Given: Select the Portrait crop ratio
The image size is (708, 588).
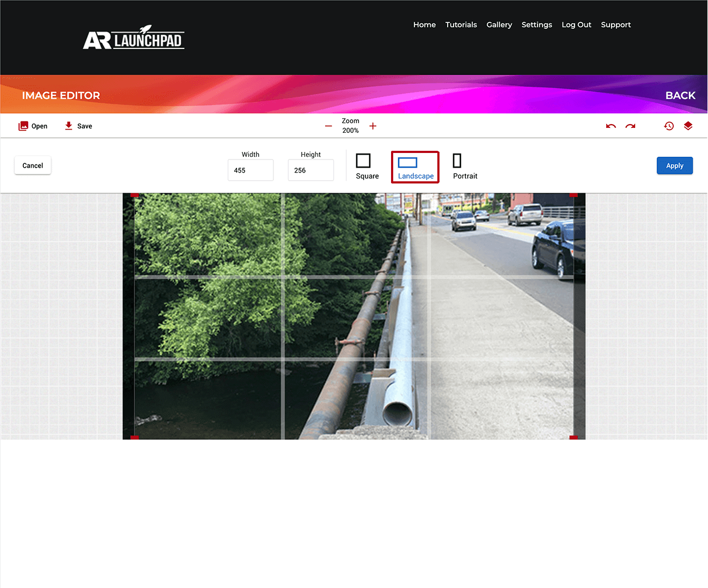Looking at the screenshot, I should pyautogui.click(x=465, y=167).
